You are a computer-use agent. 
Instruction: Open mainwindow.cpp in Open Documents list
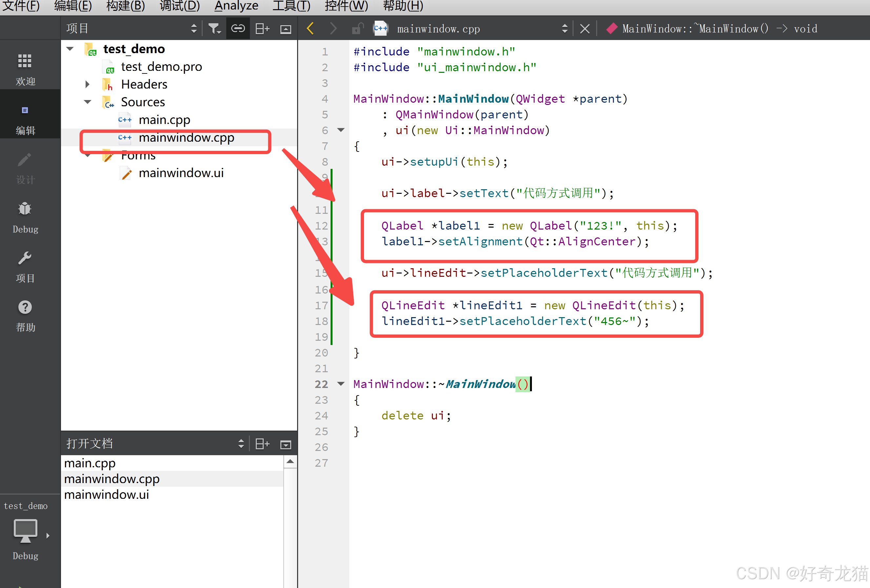tap(112, 479)
